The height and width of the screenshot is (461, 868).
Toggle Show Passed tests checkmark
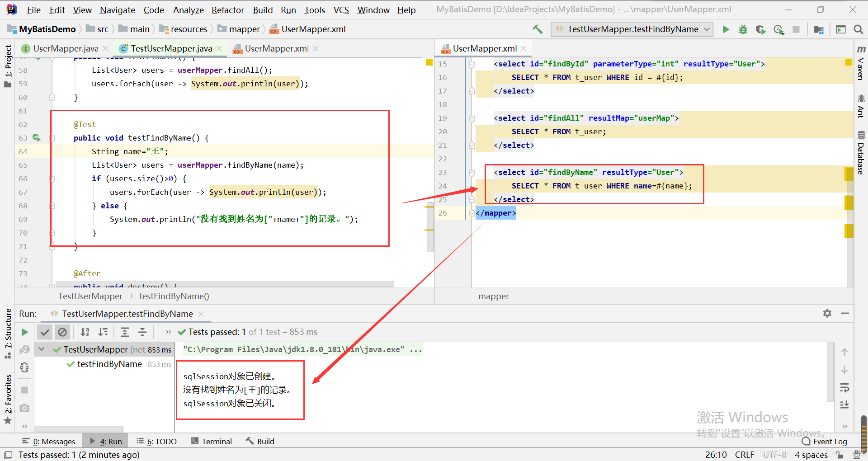tap(44, 332)
